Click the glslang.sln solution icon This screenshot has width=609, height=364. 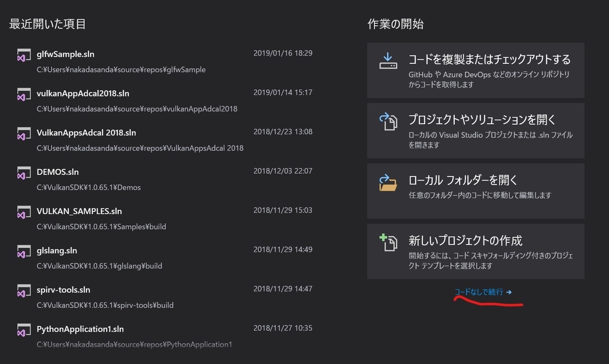(x=24, y=251)
